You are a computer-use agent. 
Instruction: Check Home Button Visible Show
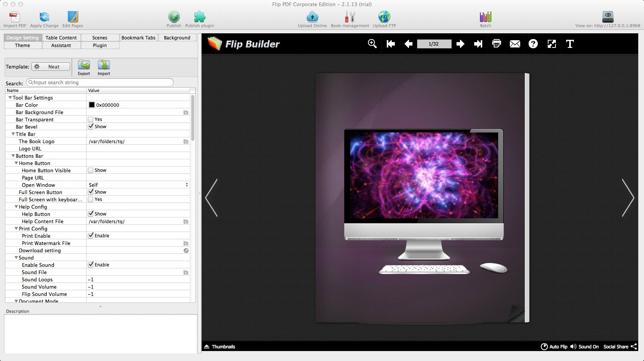click(x=91, y=170)
